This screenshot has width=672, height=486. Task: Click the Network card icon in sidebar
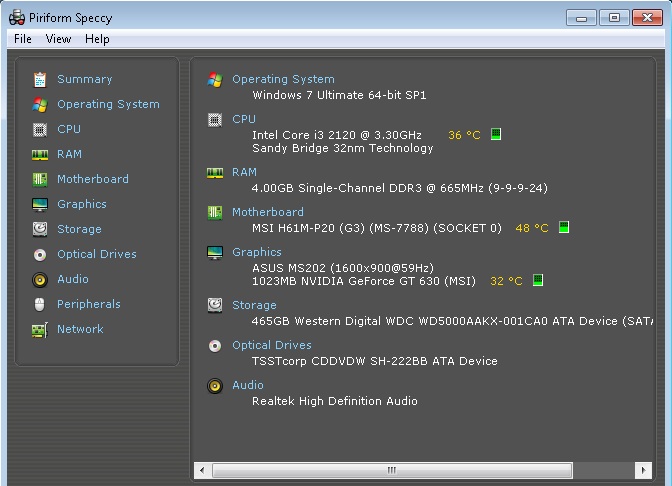pyautogui.click(x=40, y=330)
